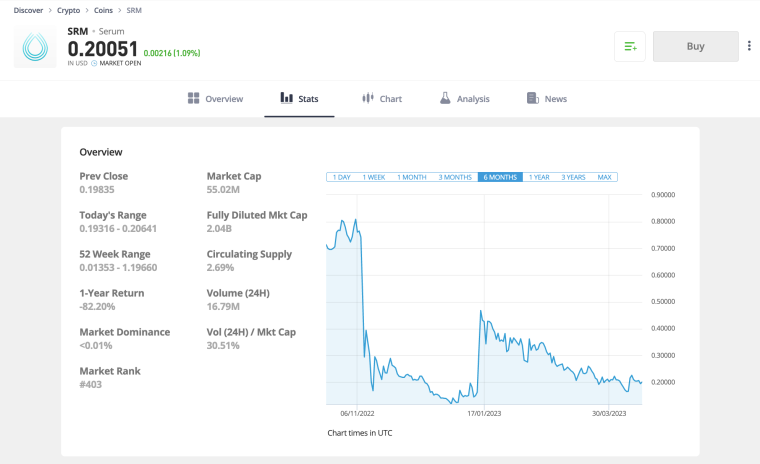Click the Prev Close value 0.19835
Image resolution: width=760 pixels, height=464 pixels.
tap(97, 190)
